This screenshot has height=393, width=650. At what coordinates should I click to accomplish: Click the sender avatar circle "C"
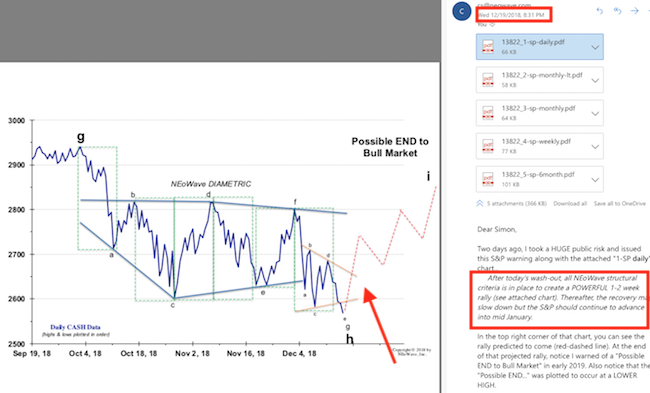coord(461,11)
